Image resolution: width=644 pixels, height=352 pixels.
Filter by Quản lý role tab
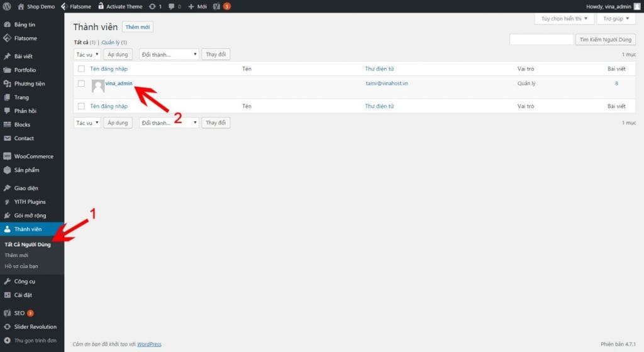pos(111,42)
